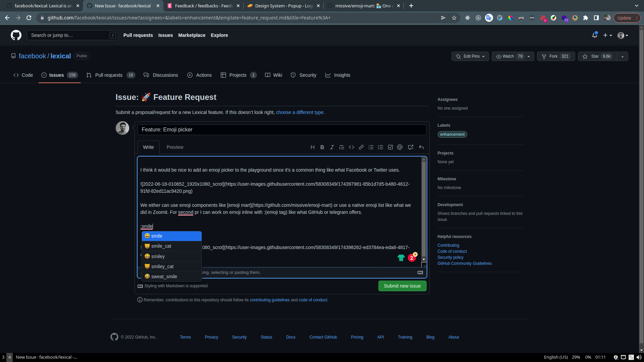
Task: Open notifications bell in GitHub header
Action: (595, 35)
